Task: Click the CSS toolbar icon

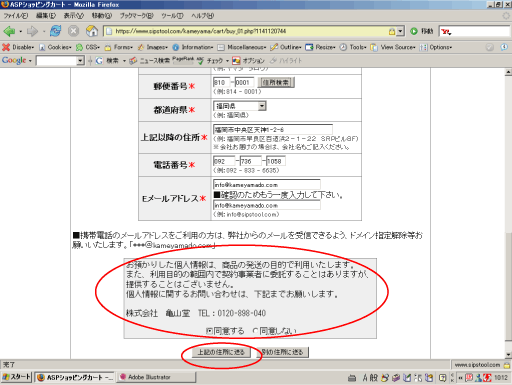Action: (79, 47)
